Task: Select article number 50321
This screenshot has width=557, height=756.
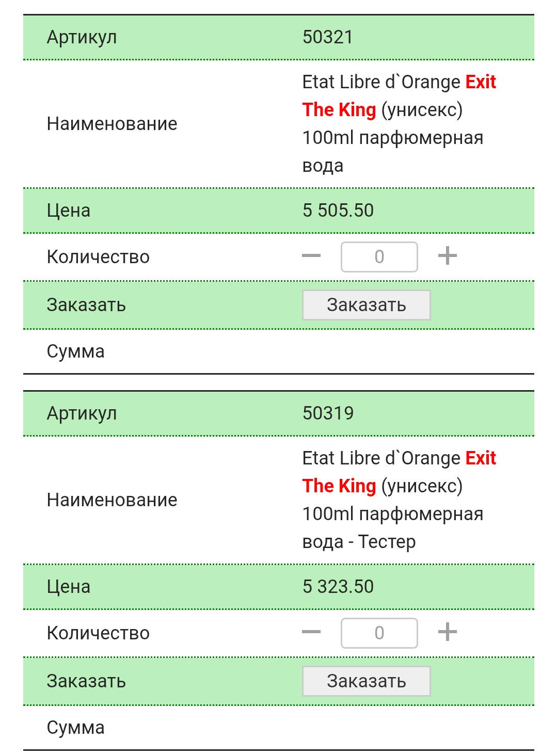Action: [328, 37]
